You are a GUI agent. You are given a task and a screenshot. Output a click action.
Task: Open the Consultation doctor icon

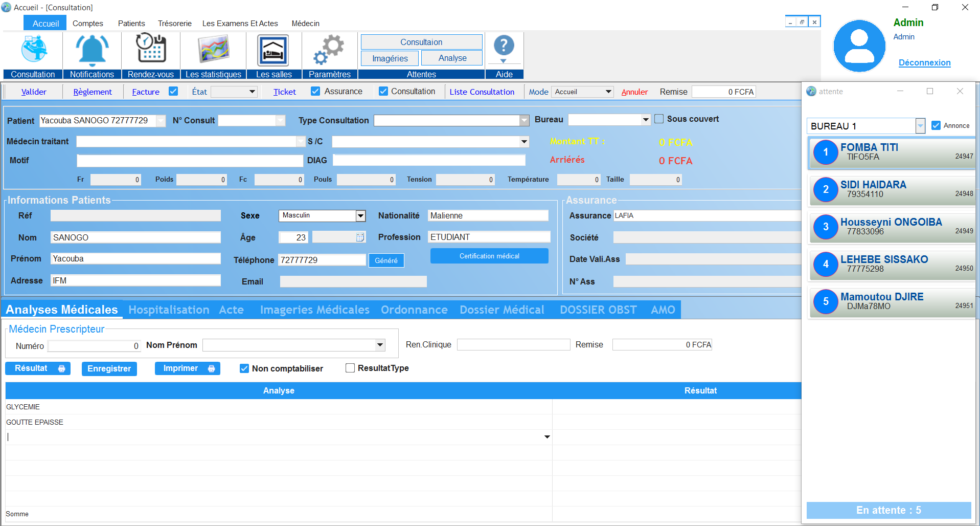click(x=34, y=50)
